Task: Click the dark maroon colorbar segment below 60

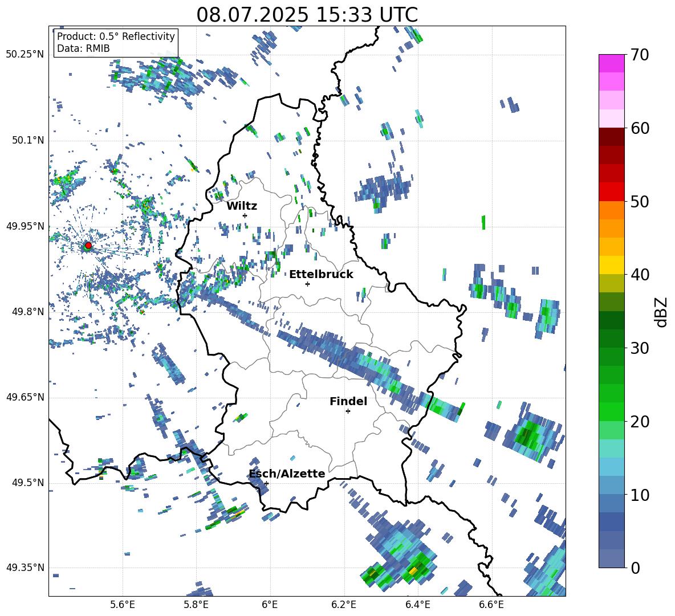Action: 611,137
